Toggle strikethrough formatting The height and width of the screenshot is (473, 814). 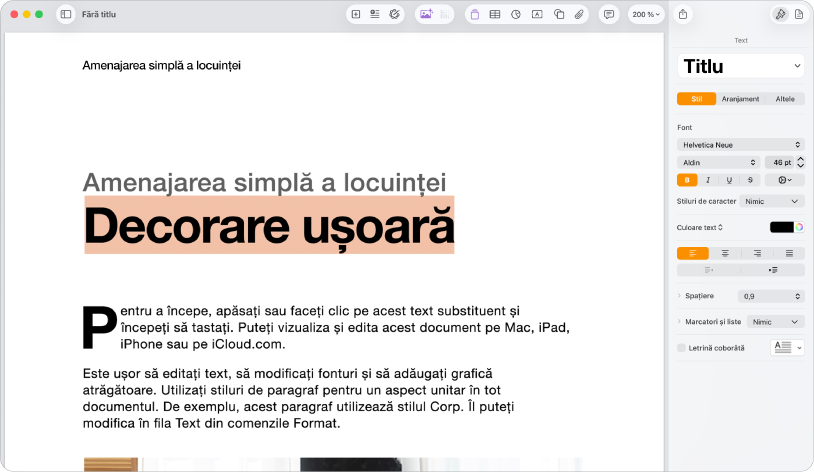(750, 180)
